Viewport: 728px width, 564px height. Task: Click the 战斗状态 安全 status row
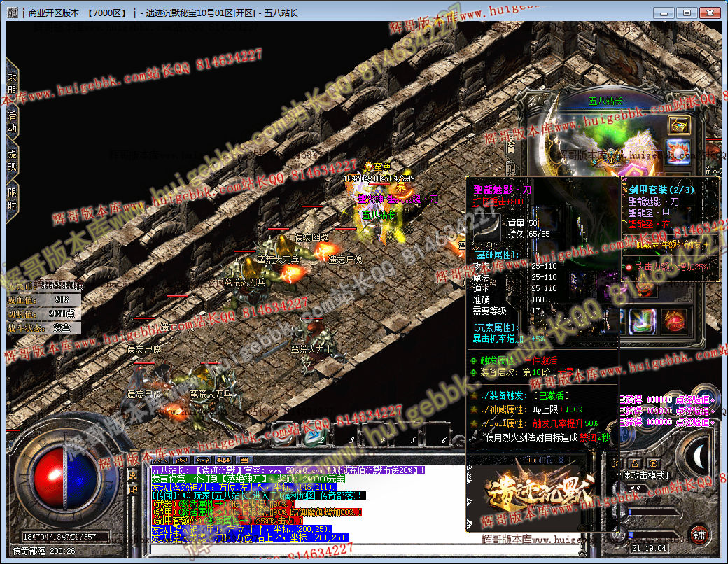(43, 327)
